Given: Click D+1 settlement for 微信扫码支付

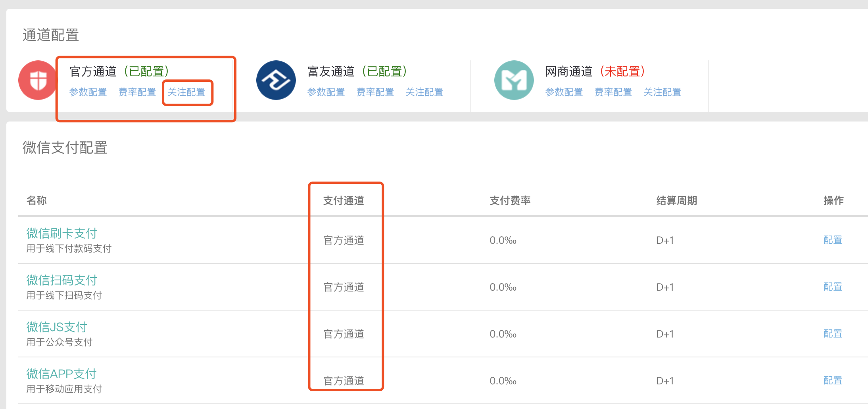Looking at the screenshot, I should tap(665, 287).
